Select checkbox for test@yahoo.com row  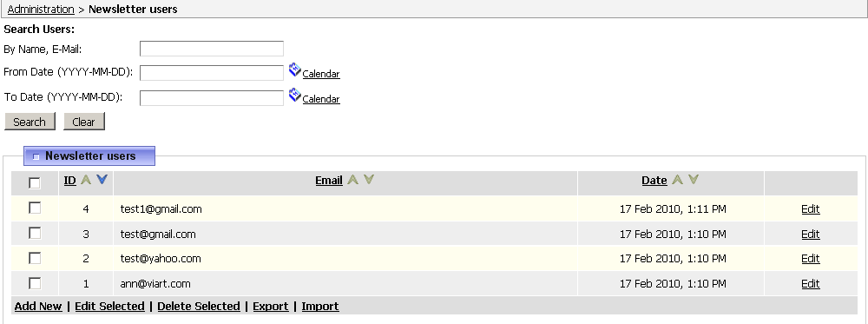tap(35, 257)
